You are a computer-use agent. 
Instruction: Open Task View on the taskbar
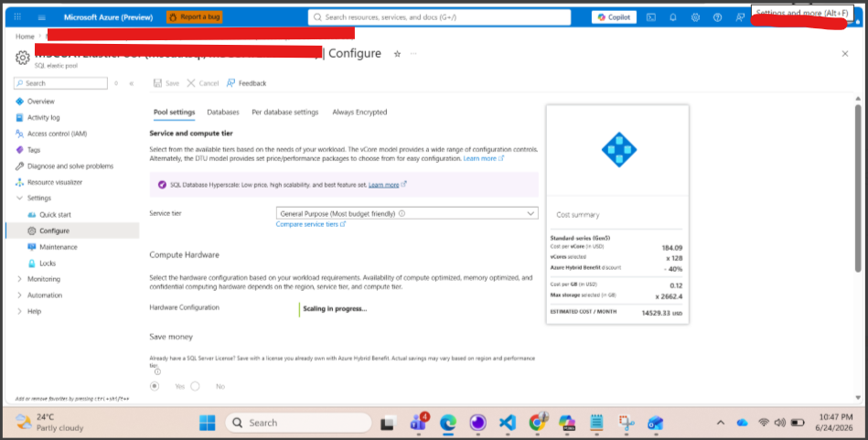click(389, 423)
